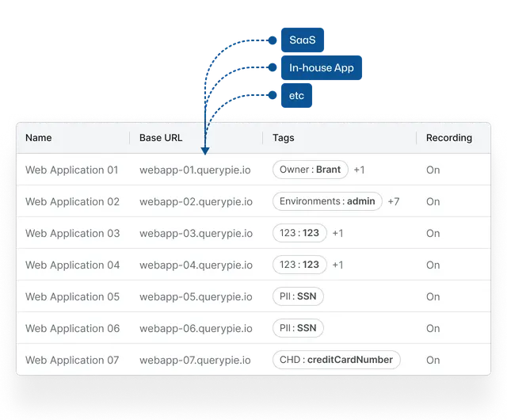Select Web Application 06 name cell
Image resolution: width=507 pixels, height=420 pixels.
tap(72, 328)
